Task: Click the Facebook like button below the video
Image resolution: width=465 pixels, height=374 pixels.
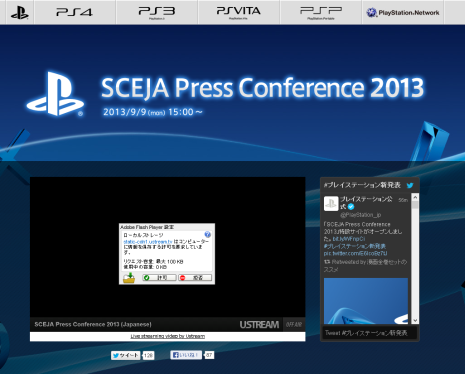Action: click(x=186, y=355)
